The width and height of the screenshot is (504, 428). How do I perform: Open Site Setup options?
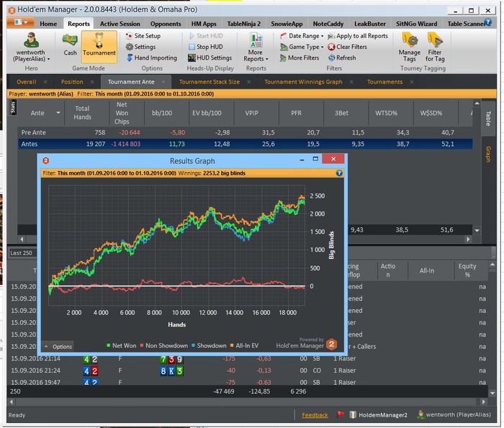pos(143,36)
